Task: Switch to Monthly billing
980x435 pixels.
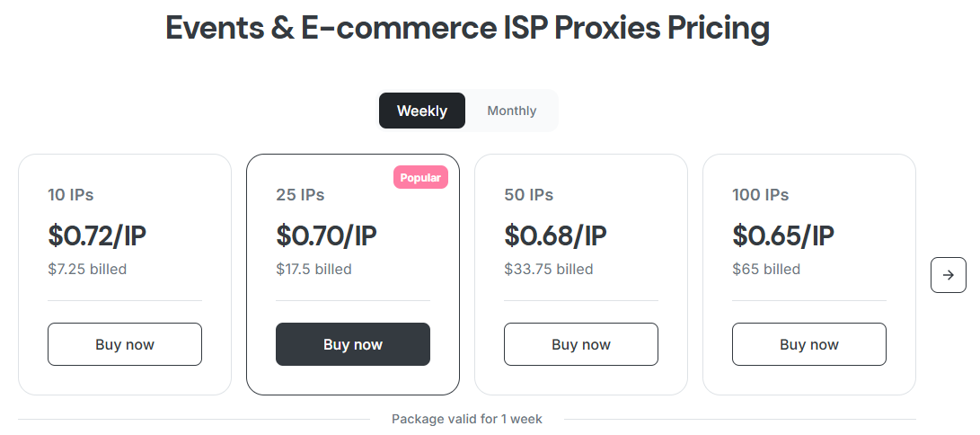Action: click(x=511, y=111)
